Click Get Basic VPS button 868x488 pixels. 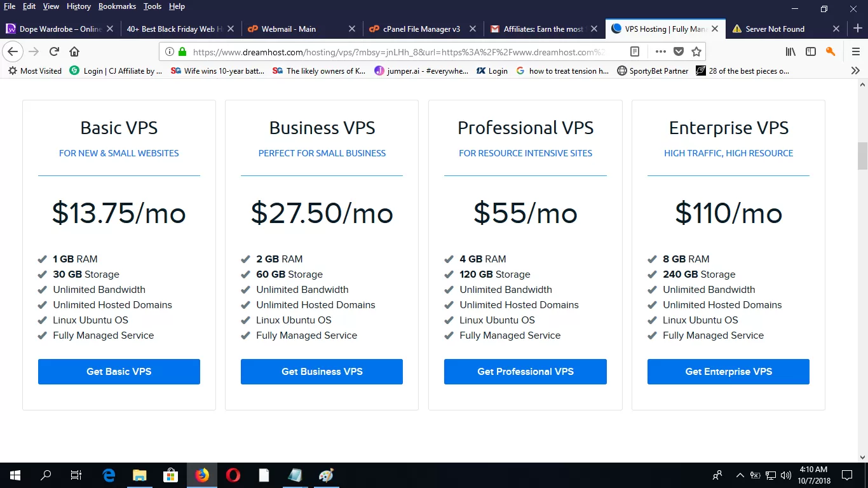click(x=119, y=372)
